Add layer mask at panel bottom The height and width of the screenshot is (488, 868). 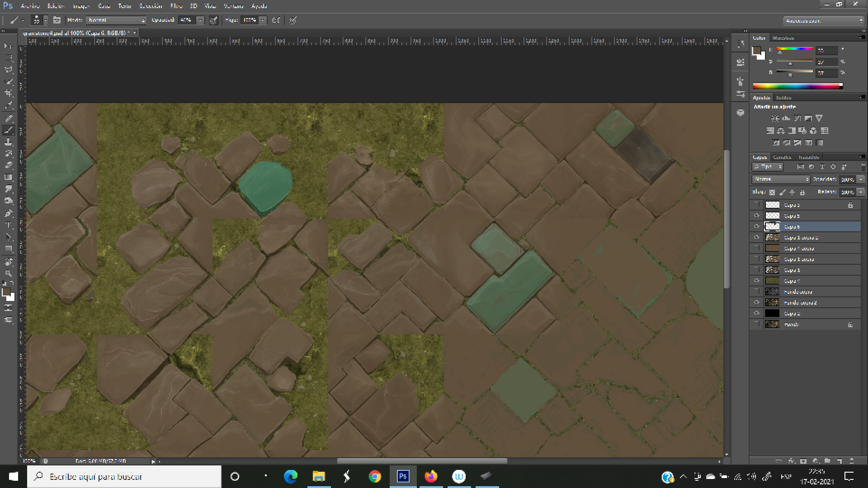click(x=803, y=461)
